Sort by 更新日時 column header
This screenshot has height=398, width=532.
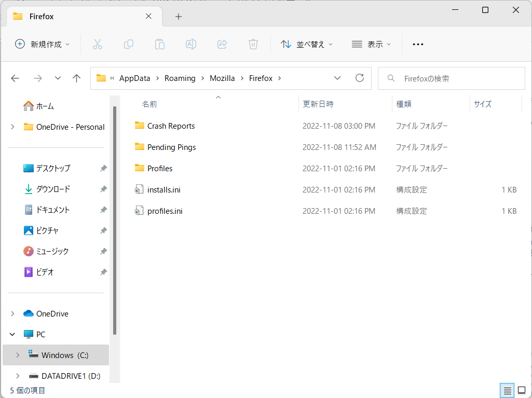(x=318, y=104)
